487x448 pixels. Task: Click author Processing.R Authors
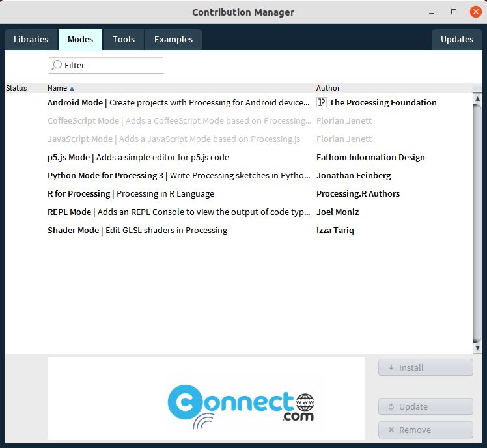click(x=358, y=194)
